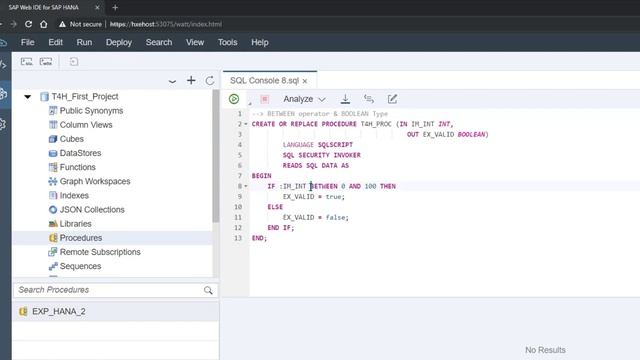640x360 pixels.
Task: Open the File menu
Action: (x=28, y=42)
